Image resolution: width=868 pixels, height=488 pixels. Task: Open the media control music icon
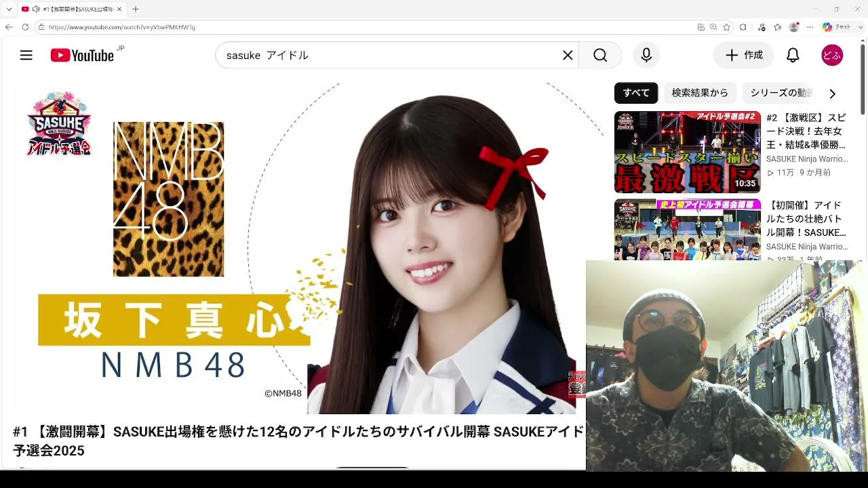(x=762, y=27)
